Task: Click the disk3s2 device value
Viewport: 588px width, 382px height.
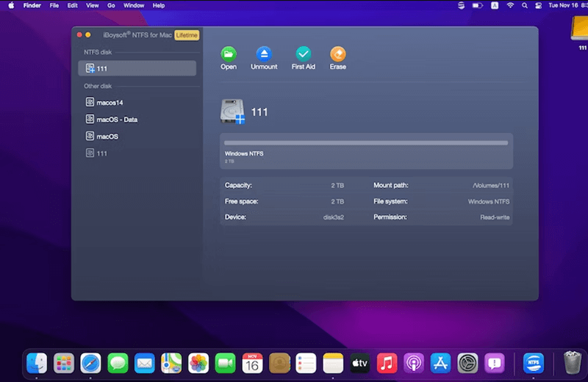Action: click(x=334, y=217)
